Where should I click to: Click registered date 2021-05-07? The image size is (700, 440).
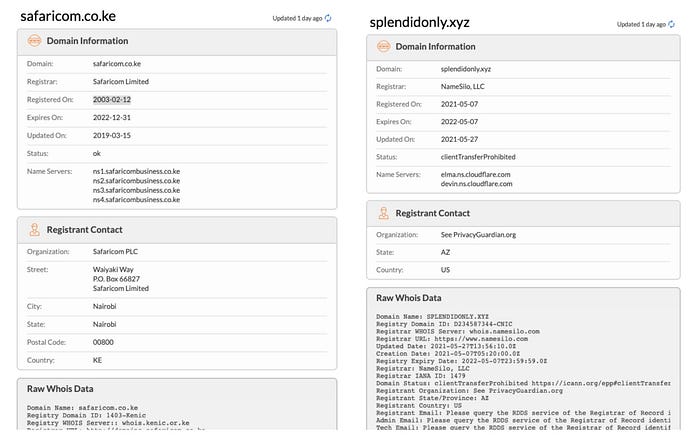click(x=459, y=104)
